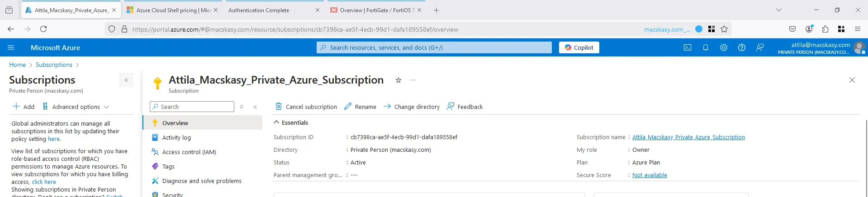Click Rename in the command bar
The height and width of the screenshot is (197, 868).
(360, 107)
